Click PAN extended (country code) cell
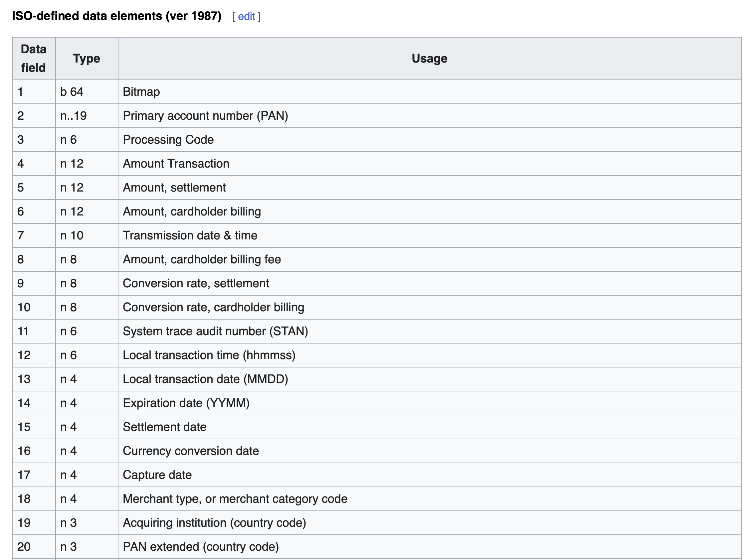 click(x=200, y=547)
